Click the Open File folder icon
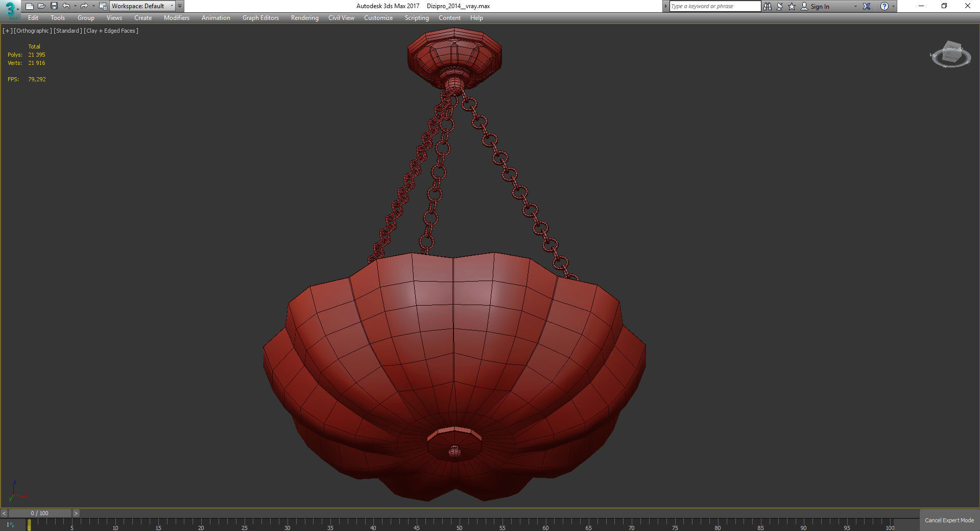Viewport: 980px width, 531px height. pyautogui.click(x=42, y=6)
